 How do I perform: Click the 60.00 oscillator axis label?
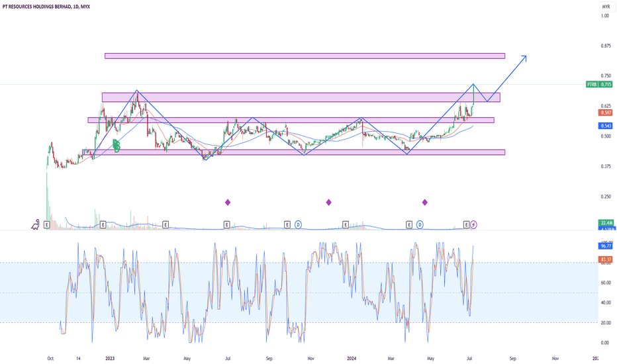[606, 283]
